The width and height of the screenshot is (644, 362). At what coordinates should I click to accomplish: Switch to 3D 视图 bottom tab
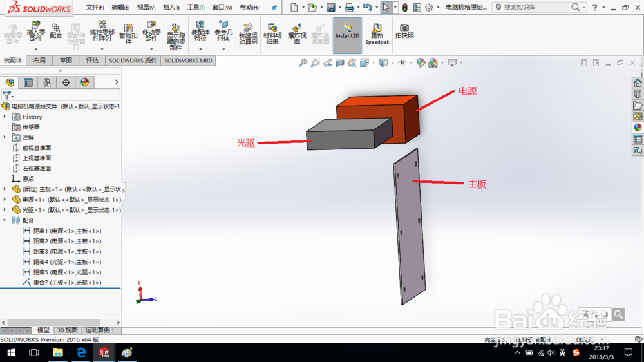(x=68, y=330)
